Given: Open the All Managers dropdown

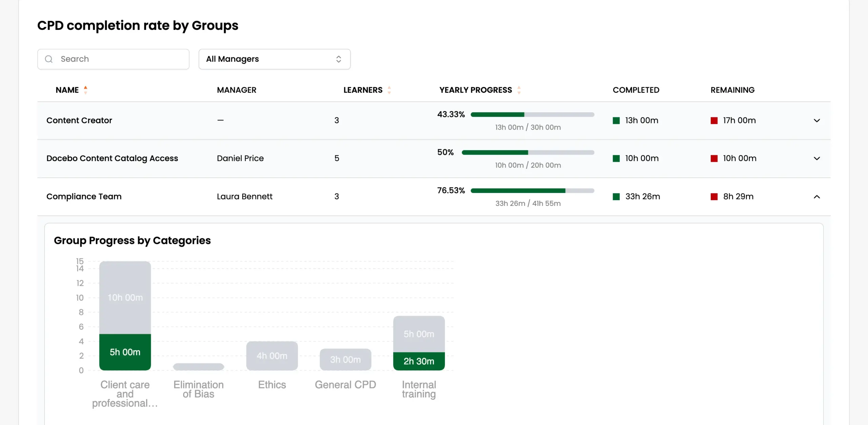Looking at the screenshot, I should pos(274,59).
